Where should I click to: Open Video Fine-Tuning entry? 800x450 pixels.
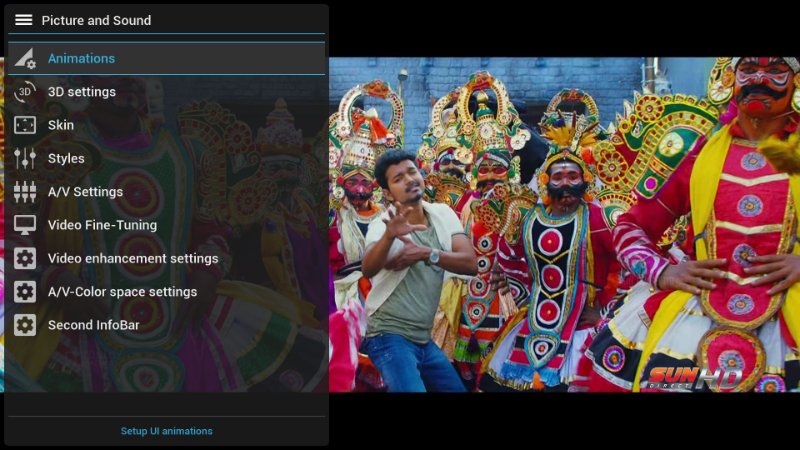click(166, 225)
